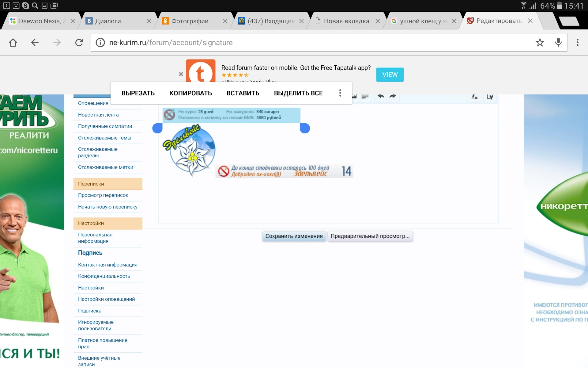The height and width of the screenshot is (368, 588).
Task: Choose КОПИРОВАТЬ in selection popup
Action: [190, 93]
